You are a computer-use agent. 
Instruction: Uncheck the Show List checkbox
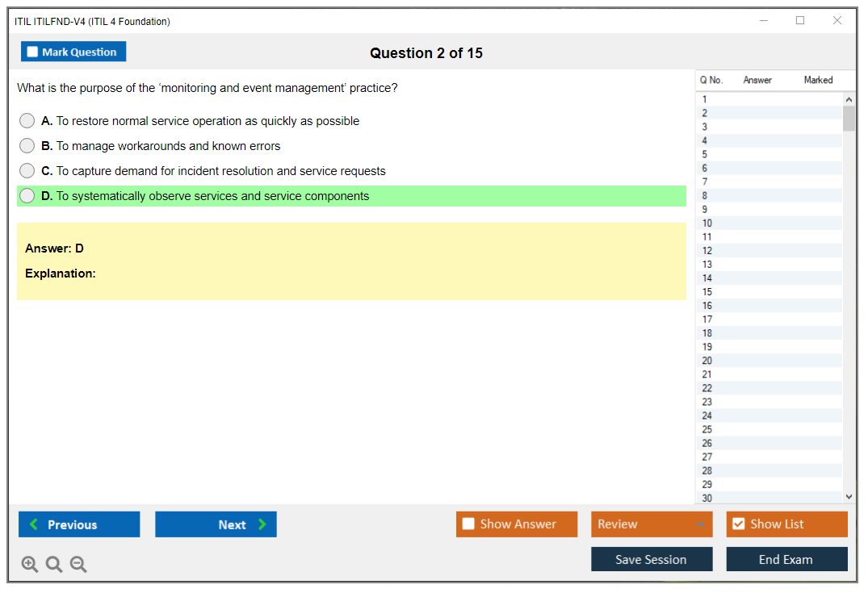pyautogui.click(x=738, y=524)
